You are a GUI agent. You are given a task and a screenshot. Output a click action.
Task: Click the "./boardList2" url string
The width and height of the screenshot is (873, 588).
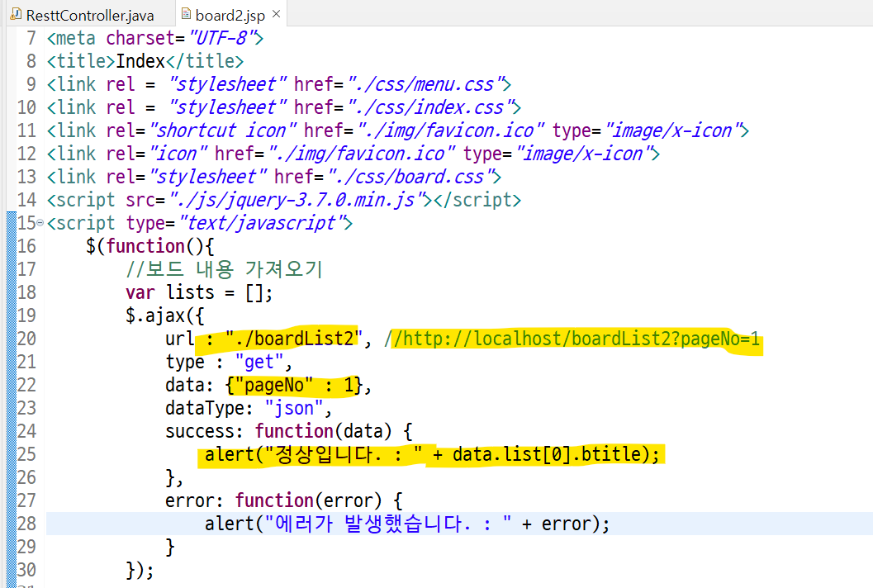294,338
